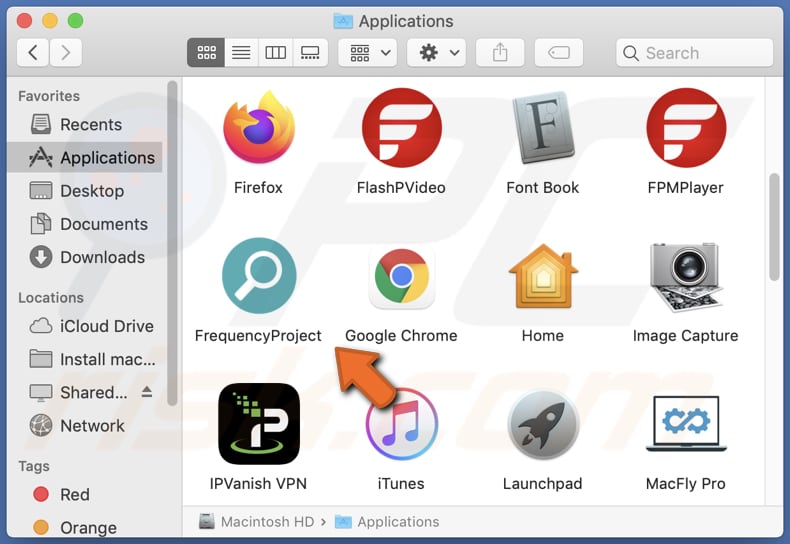Select the Image Capture app icon
The image size is (790, 544).
click(x=686, y=277)
